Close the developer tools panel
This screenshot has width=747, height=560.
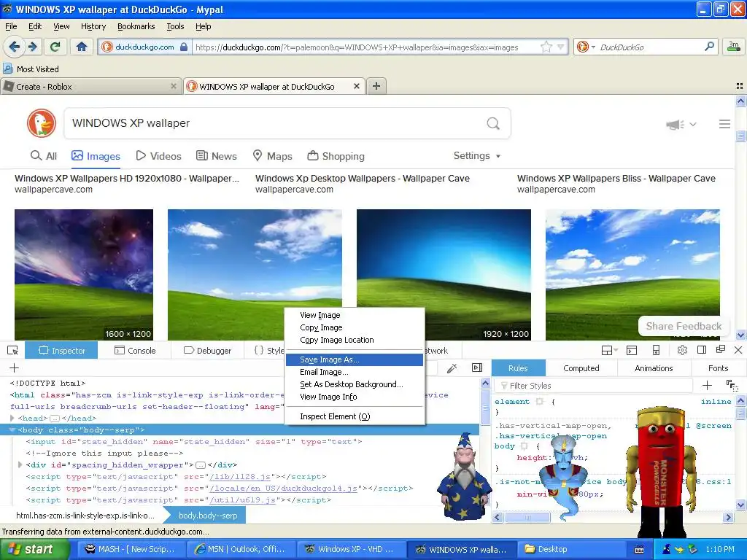tap(738, 350)
